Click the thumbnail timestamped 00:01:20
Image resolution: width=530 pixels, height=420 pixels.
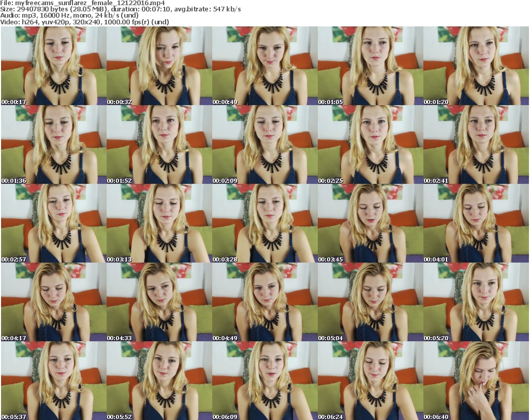pyautogui.click(x=476, y=66)
